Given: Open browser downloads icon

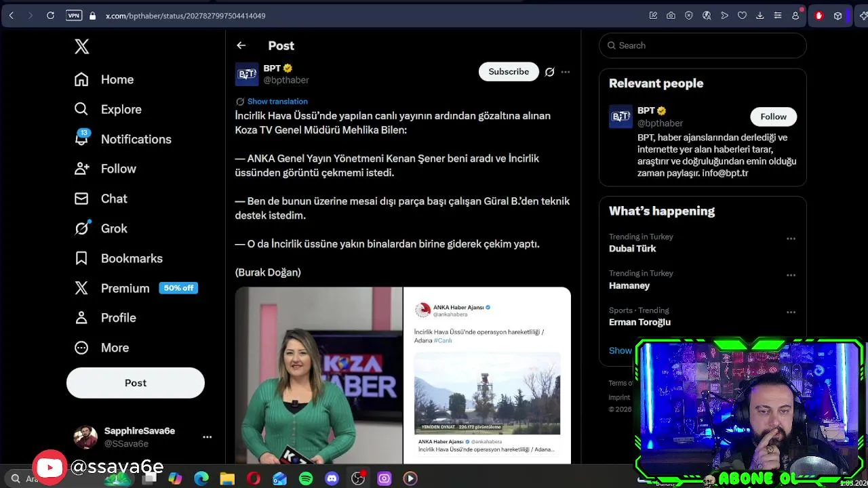Looking at the screenshot, I should click(x=759, y=16).
